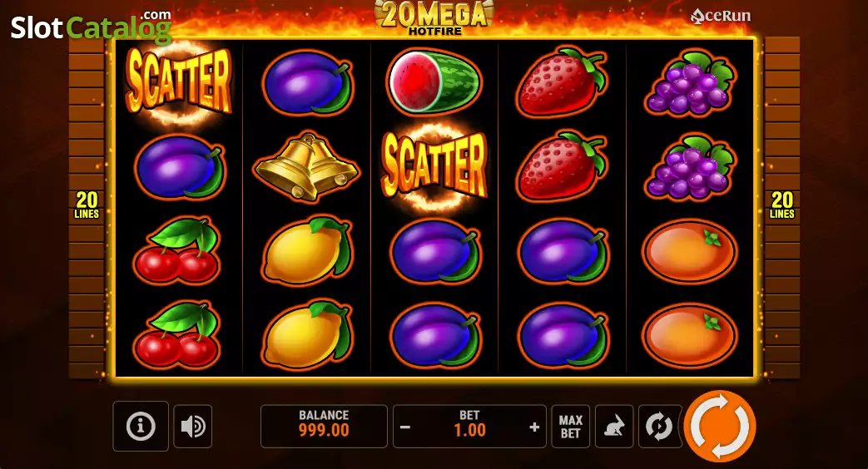Click the top strawberry symbol
868x469 pixels.
561,81
